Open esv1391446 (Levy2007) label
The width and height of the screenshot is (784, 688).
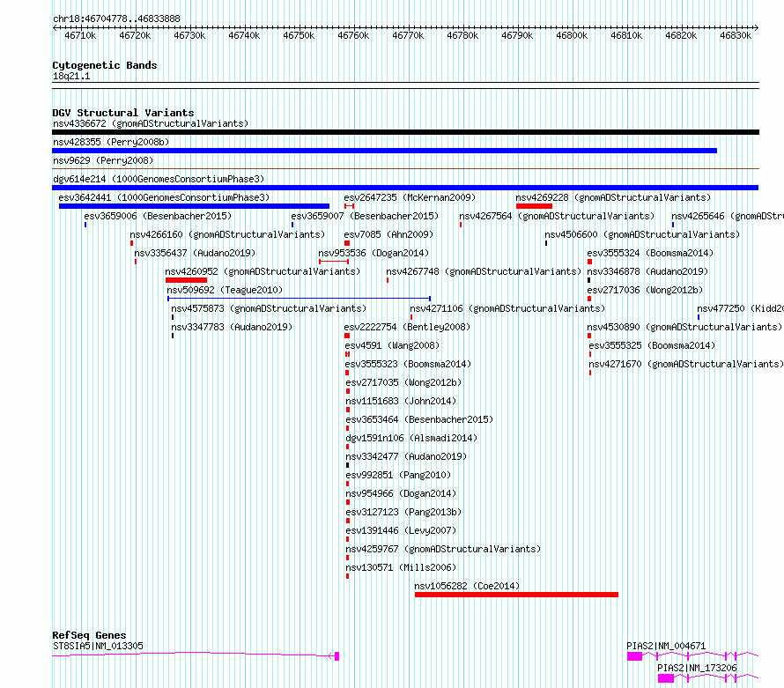click(x=401, y=530)
